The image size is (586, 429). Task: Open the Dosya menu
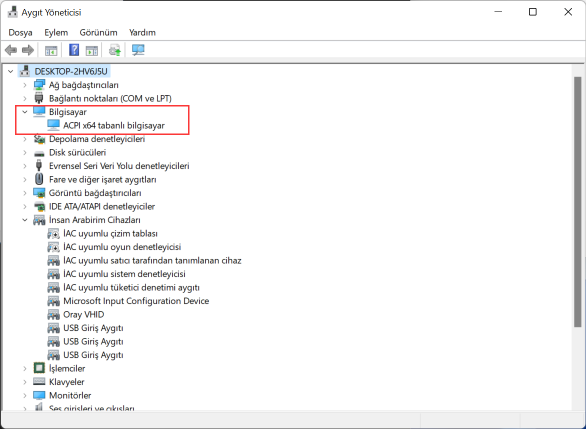(x=20, y=33)
